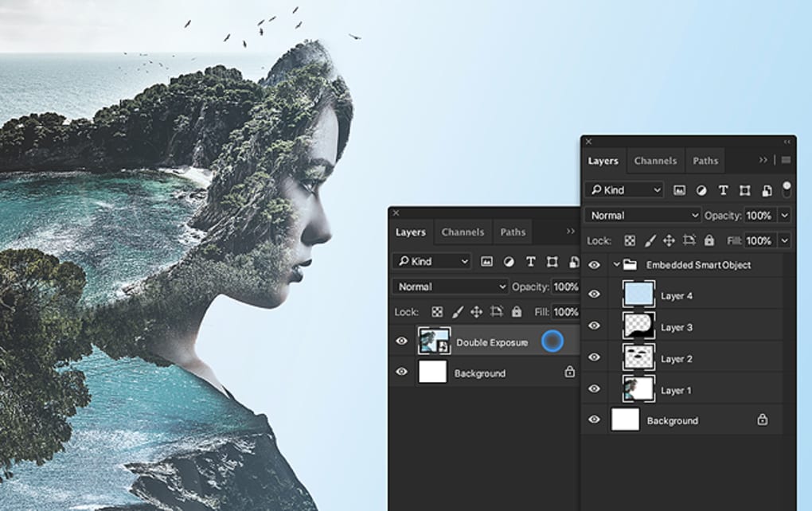The width and height of the screenshot is (812, 511).
Task: Open the Paths tab
Action: (x=705, y=161)
